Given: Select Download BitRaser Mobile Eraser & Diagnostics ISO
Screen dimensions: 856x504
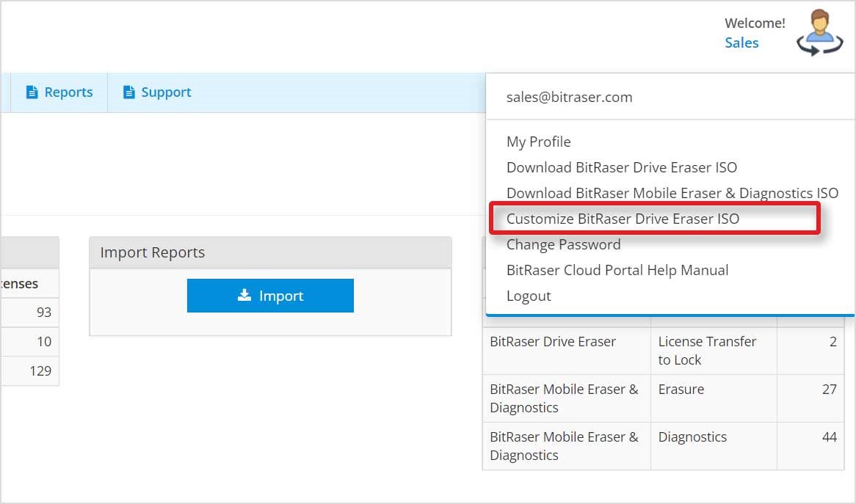Looking at the screenshot, I should (672, 193).
